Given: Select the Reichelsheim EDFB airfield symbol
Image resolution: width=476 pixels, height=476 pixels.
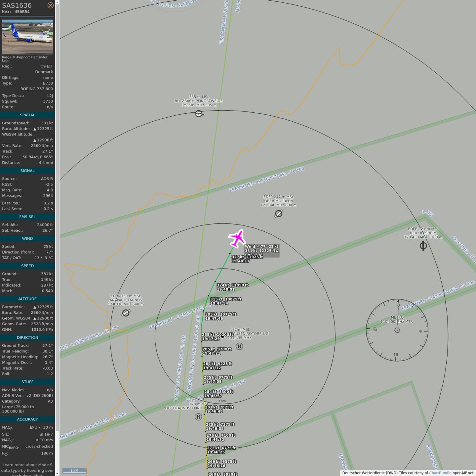Looking at the screenshot, I should click(423, 246).
